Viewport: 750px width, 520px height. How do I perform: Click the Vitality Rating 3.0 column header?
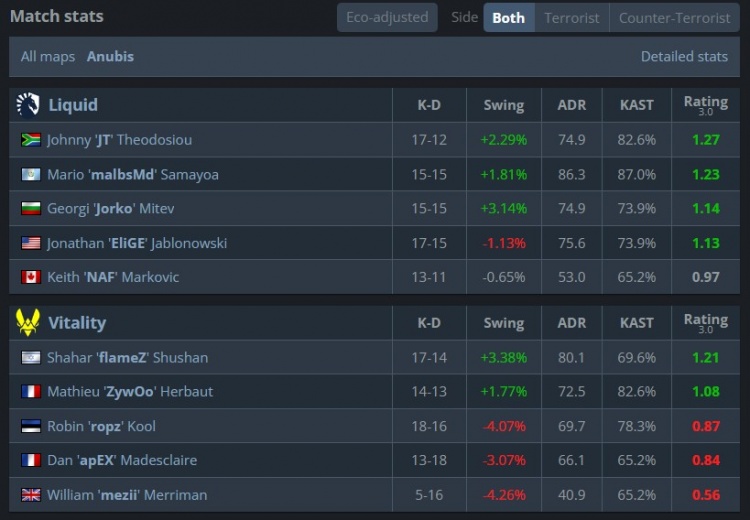[706, 323]
